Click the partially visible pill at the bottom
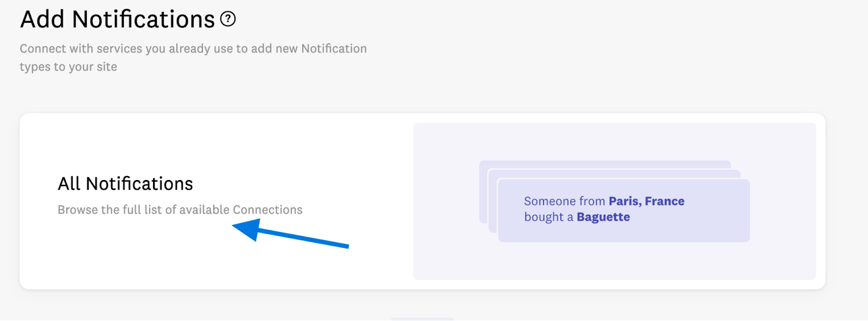The height and width of the screenshot is (321, 868). (x=422, y=319)
